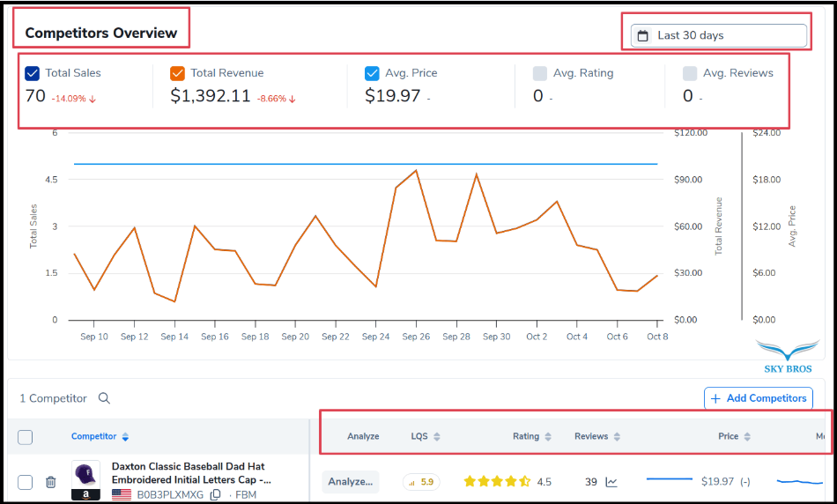The width and height of the screenshot is (837, 504).
Task: Check the Daxton Classic Baseball row checkbox
Action: pos(25,482)
